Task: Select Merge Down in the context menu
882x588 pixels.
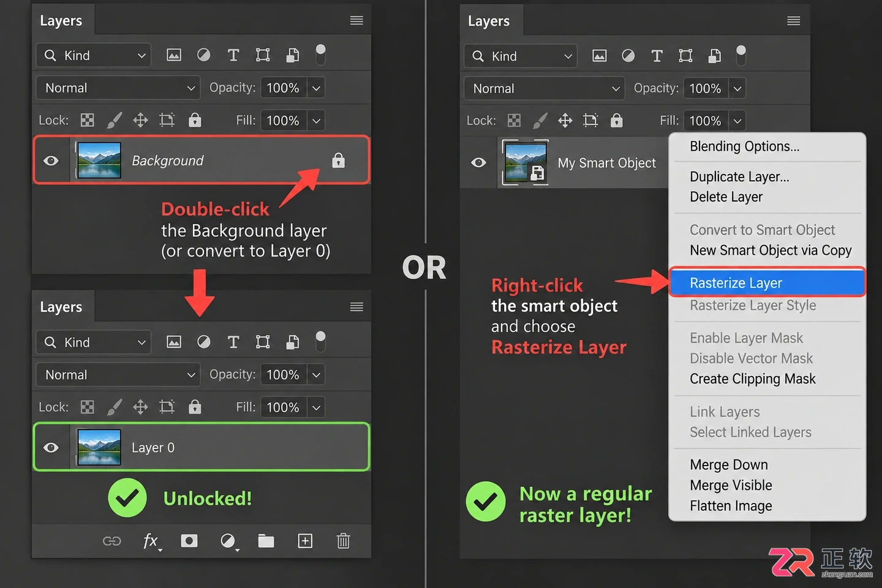Action: (x=729, y=465)
